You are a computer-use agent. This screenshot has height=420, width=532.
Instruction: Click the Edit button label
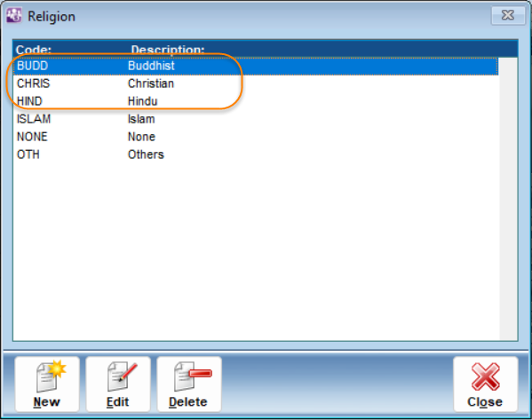point(117,402)
